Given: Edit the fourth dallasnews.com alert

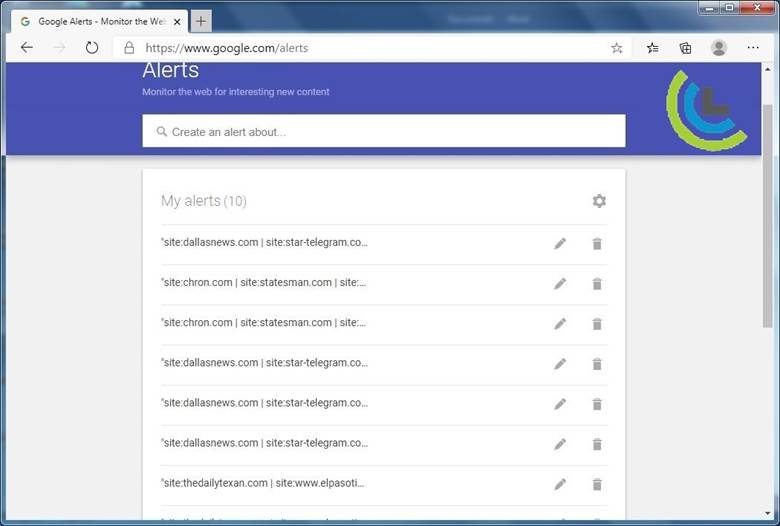Looking at the screenshot, I should point(560,444).
